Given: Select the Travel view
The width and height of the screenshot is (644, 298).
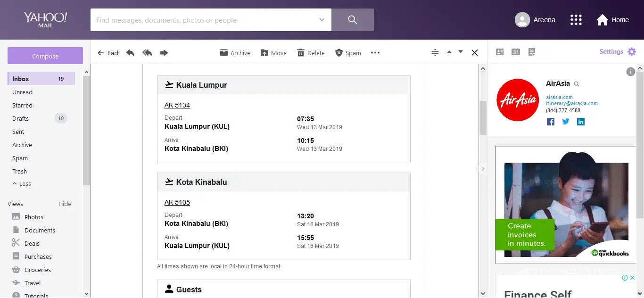Looking at the screenshot, I should [33, 283].
